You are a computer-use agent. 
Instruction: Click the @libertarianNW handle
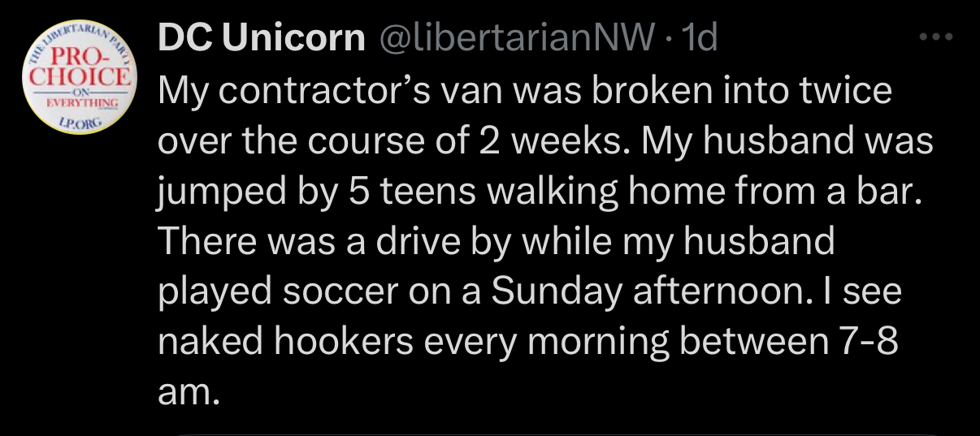[522, 37]
